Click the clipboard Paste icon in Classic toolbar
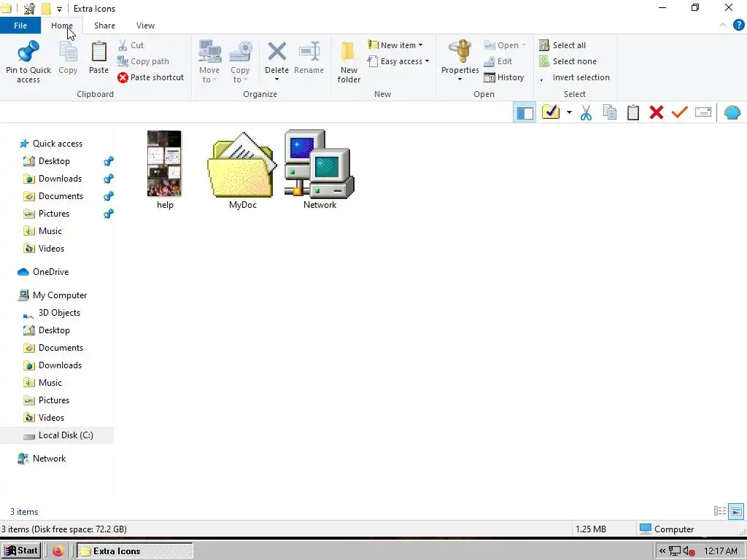The width and height of the screenshot is (747, 560). click(633, 112)
